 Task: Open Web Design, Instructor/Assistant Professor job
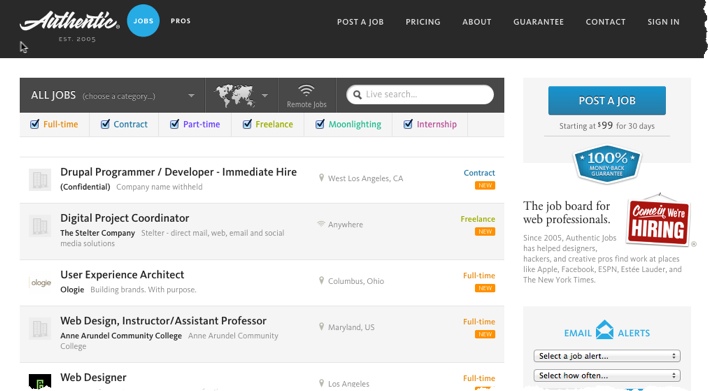(x=163, y=321)
